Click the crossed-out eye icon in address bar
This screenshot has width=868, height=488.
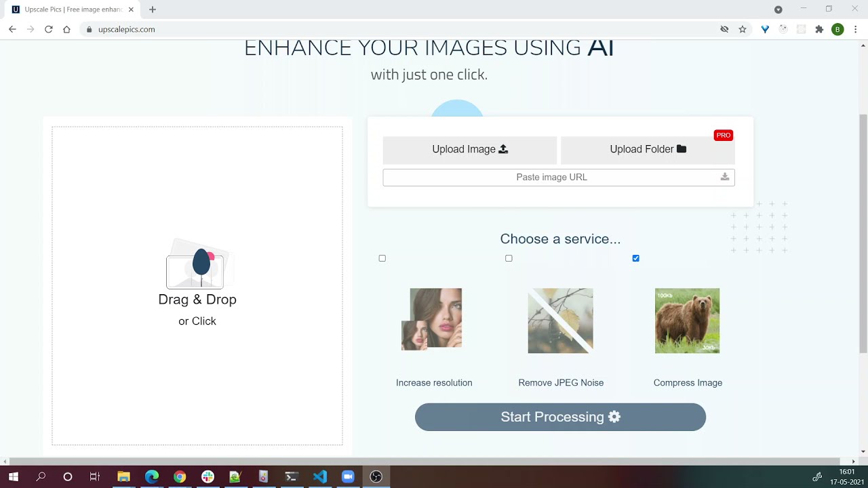(x=724, y=29)
